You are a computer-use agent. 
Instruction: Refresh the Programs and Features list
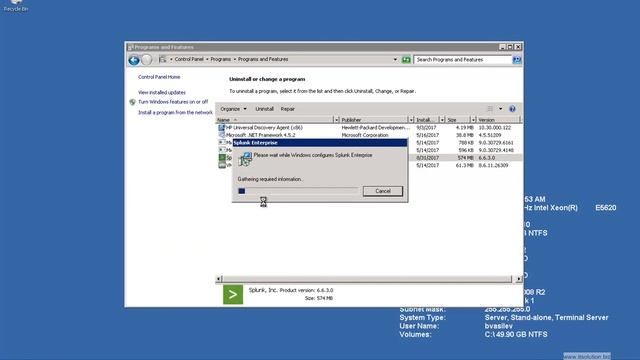pos(406,60)
